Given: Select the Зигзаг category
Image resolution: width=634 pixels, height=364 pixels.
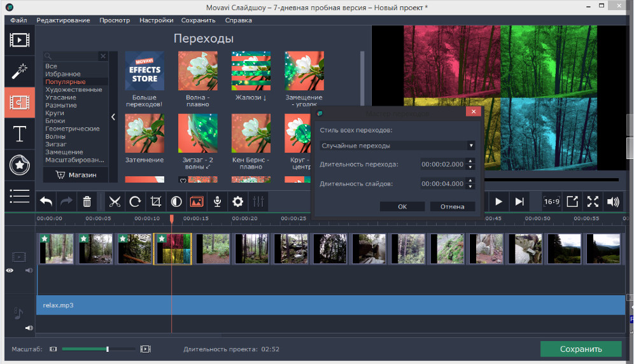Looking at the screenshot, I should coord(56,144).
